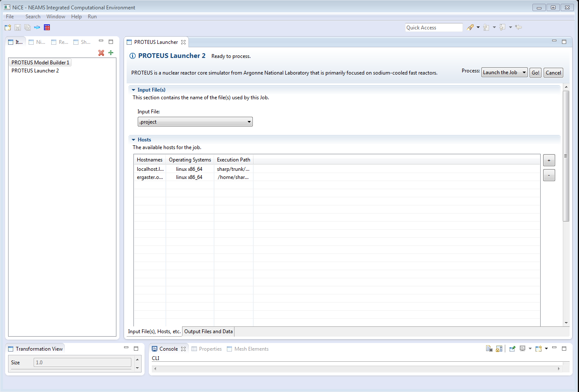This screenshot has height=392, width=579.
Task: Click the Save All toolbar icon
Action: (x=27, y=27)
